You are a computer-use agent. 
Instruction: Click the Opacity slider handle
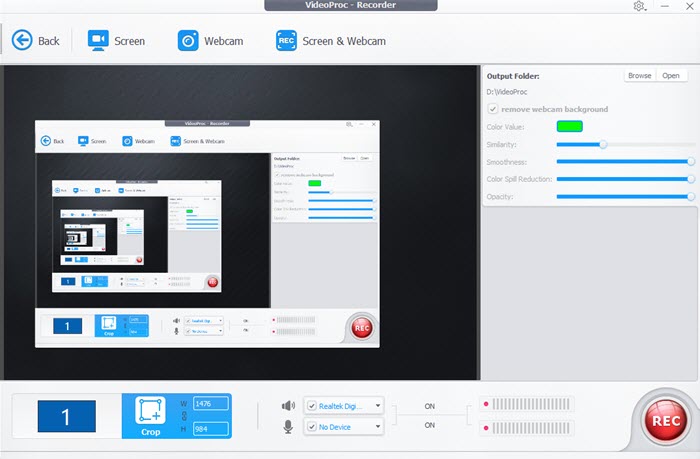click(691, 196)
